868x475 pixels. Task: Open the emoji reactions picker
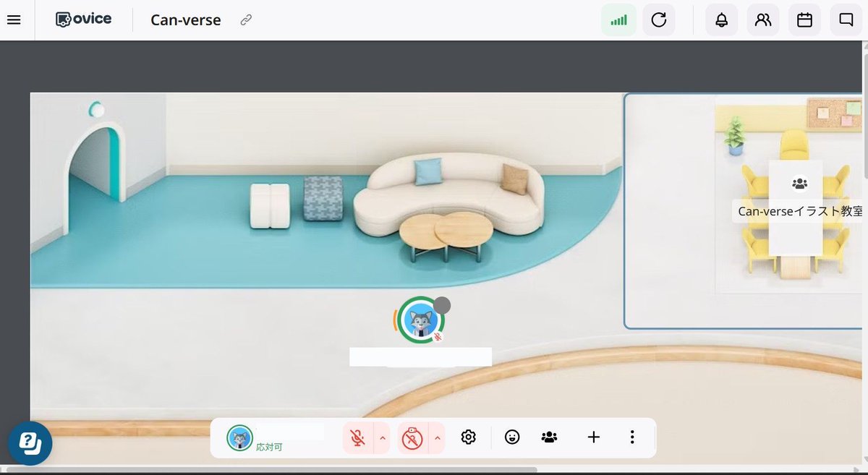[512, 437]
